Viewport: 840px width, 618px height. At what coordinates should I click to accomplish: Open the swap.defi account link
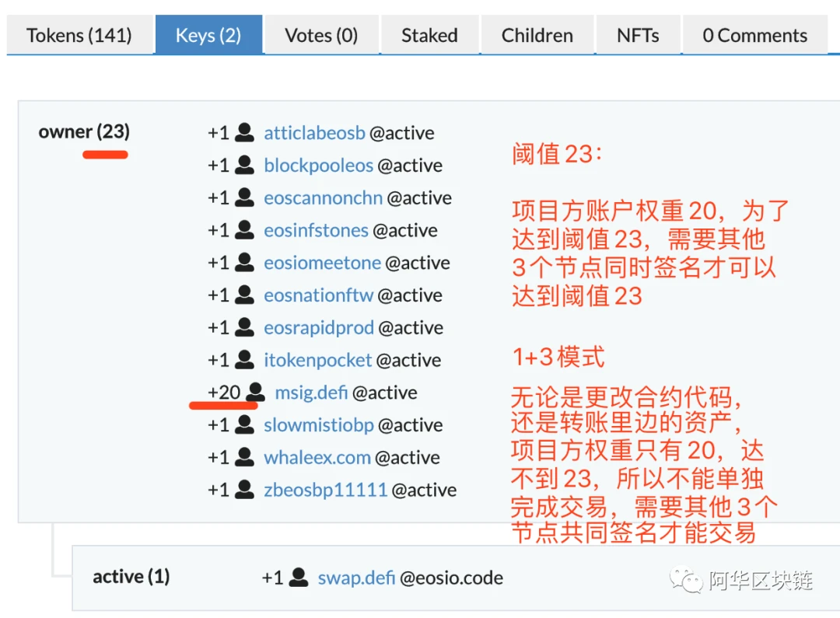[356, 578]
